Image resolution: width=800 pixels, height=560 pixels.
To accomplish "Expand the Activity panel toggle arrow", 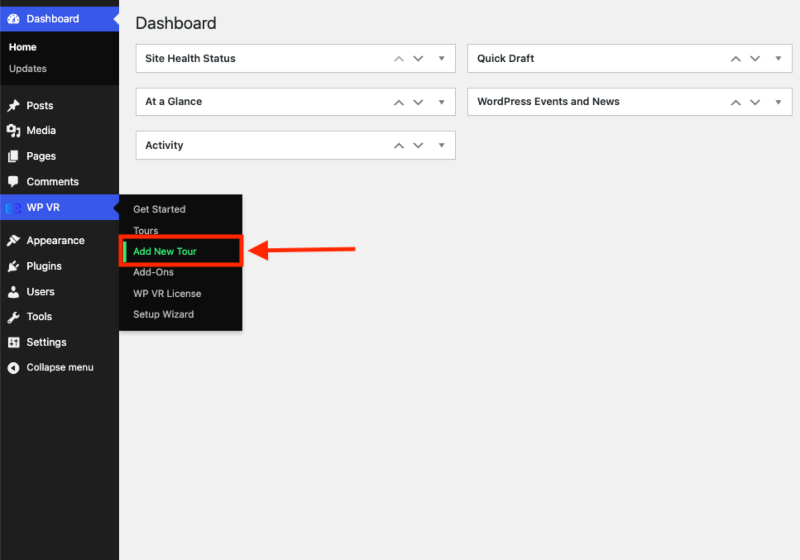I will 441,146.
